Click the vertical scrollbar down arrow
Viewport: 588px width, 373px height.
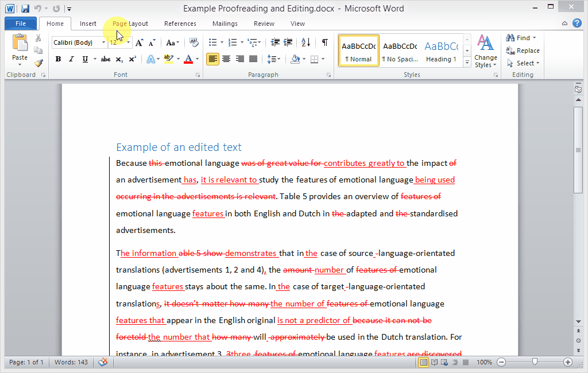tap(579, 322)
